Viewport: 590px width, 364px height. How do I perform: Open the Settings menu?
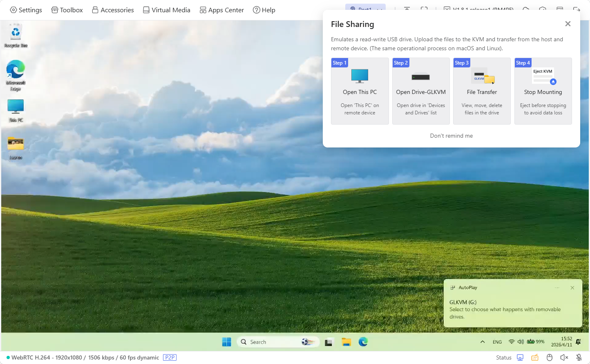[x=26, y=10]
